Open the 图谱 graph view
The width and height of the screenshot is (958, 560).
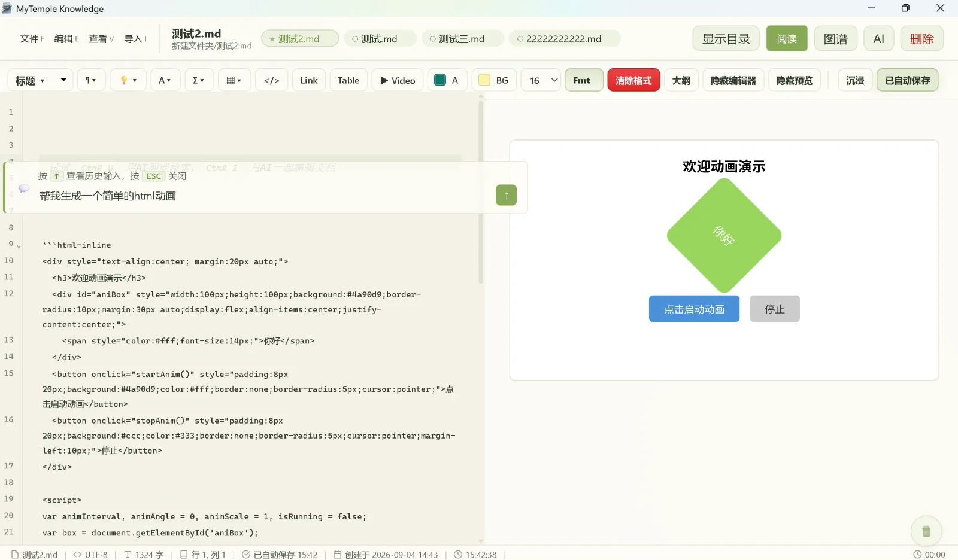(836, 39)
